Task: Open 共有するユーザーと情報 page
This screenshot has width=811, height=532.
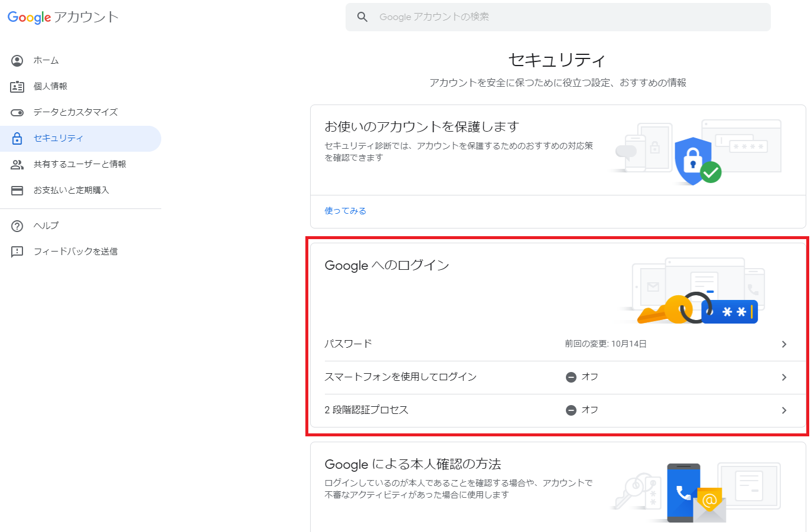Action: tap(80, 164)
